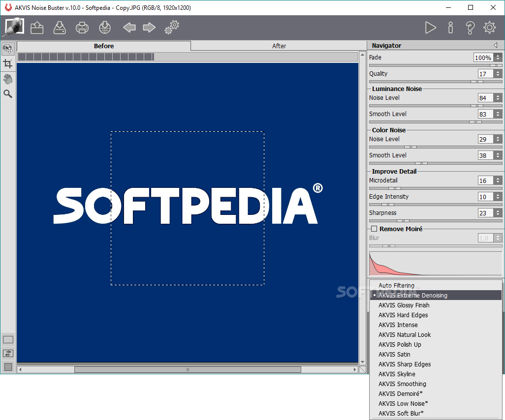Viewport: 505px width, 420px height.
Task: Choose AKVIS Polish Up preset
Action: [436, 344]
